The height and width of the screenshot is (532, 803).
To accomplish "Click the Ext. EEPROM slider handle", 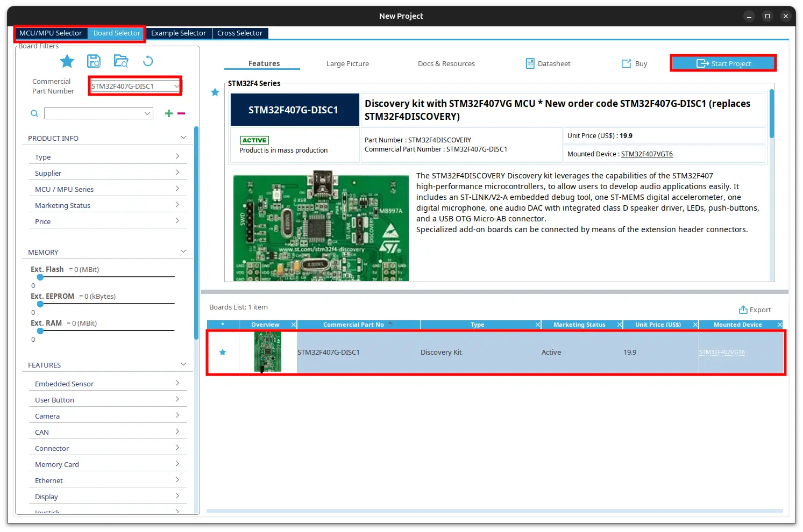I will [40, 304].
